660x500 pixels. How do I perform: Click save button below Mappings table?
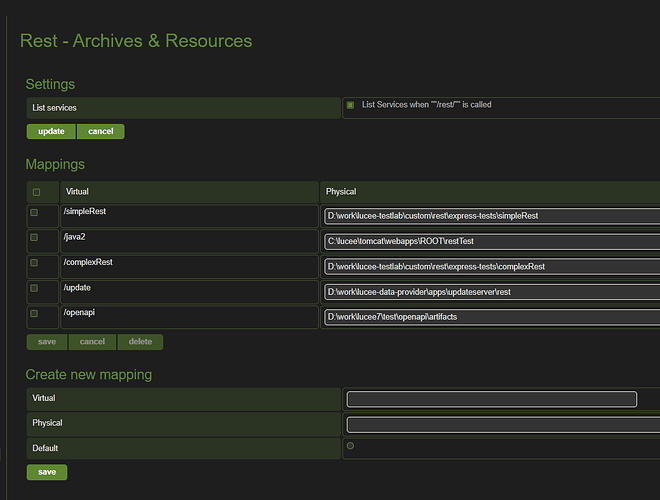[47, 342]
